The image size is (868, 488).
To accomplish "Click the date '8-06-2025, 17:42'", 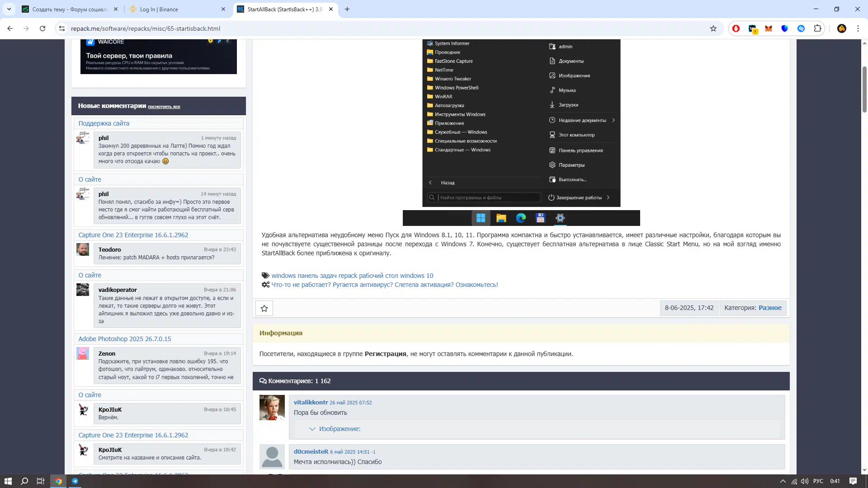I will pos(689,308).
